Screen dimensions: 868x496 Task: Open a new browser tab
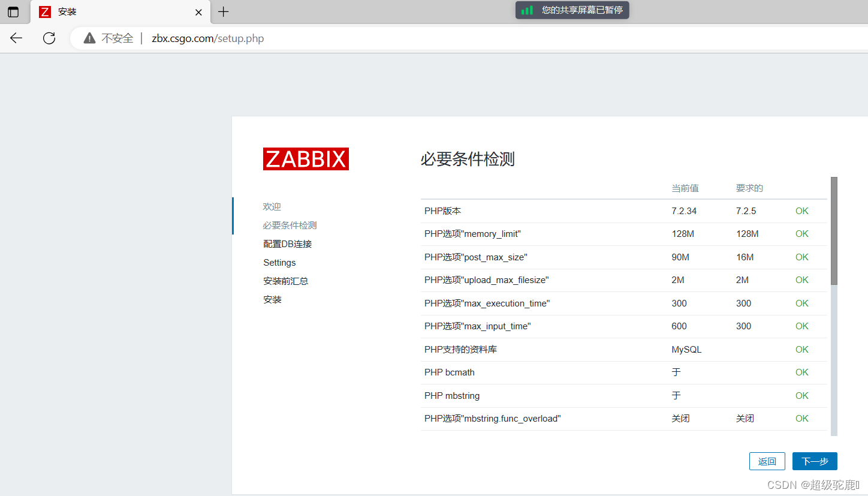tap(223, 12)
